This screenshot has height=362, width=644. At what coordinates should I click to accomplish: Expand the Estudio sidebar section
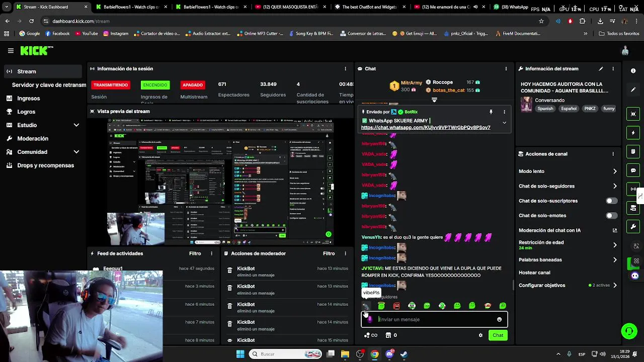click(76, 125)
